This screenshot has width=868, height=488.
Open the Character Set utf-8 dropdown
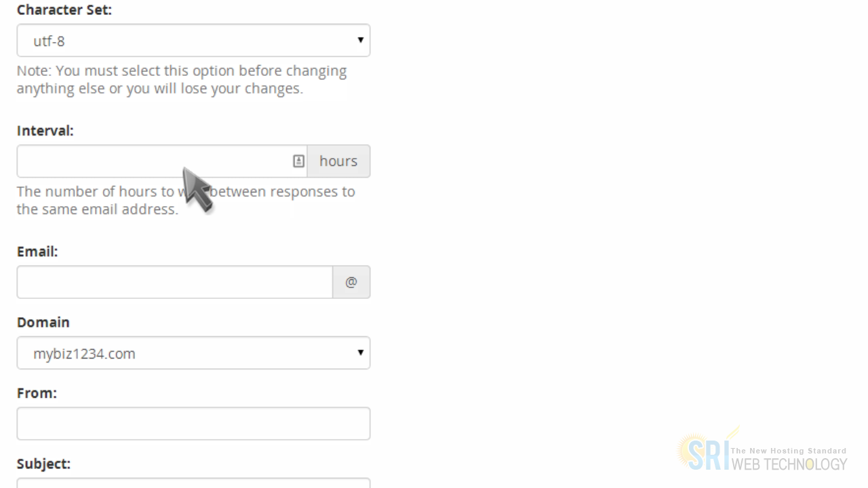tap(193, 41)
